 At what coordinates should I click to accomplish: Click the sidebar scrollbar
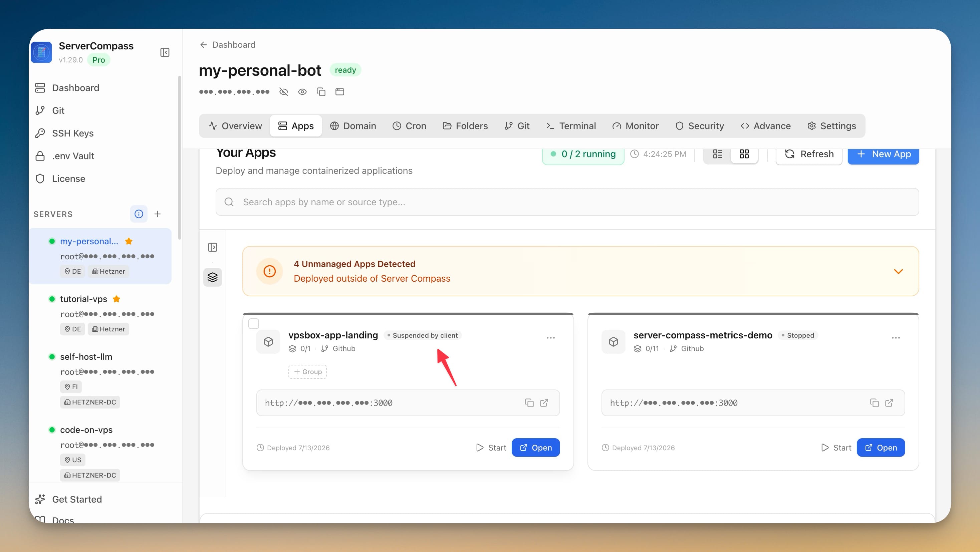(x=179, y=158)
